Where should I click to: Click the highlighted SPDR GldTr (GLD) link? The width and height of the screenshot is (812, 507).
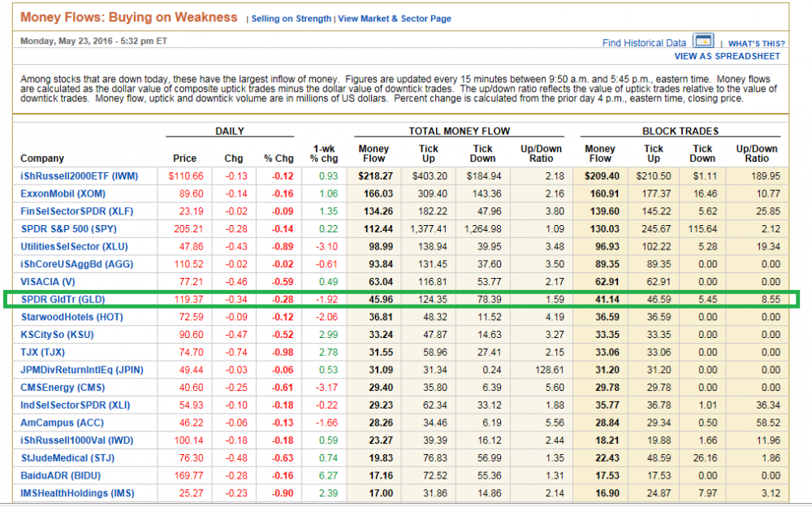coord(60,299)
